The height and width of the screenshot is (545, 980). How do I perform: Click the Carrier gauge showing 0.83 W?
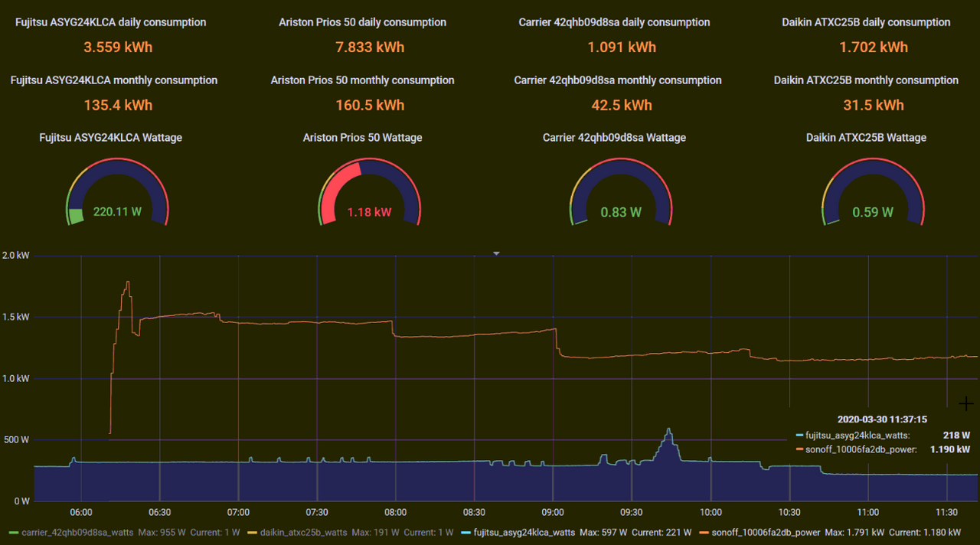pyautogui.click(x=621, y=192)
